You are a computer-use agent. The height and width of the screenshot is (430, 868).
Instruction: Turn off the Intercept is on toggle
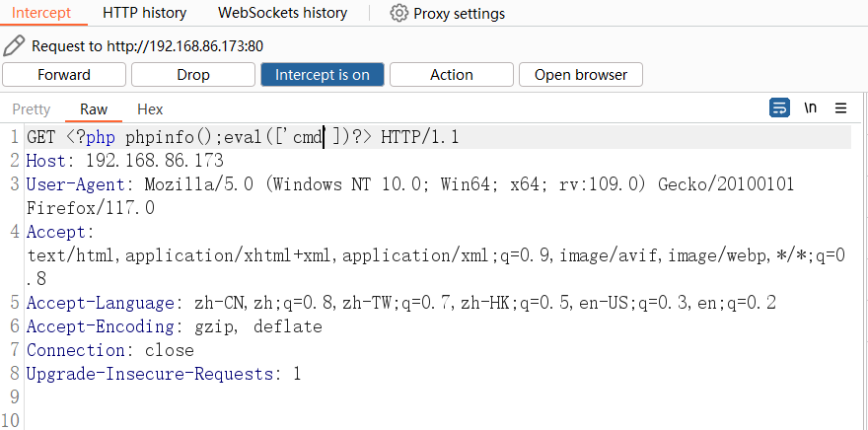323,75
